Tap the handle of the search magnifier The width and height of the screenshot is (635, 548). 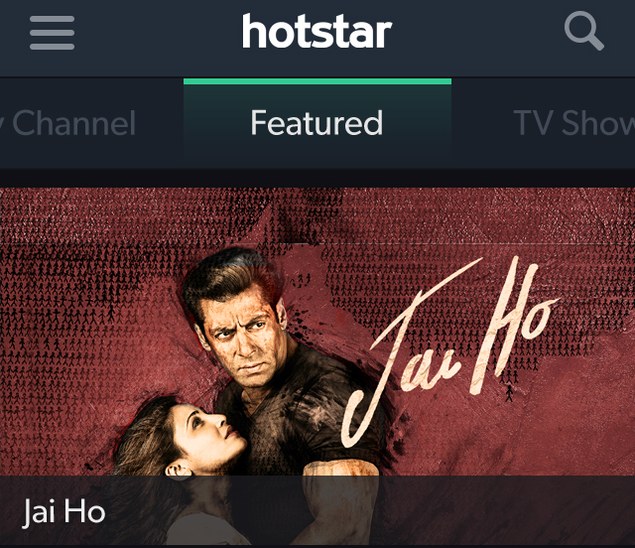click(595, 42)
